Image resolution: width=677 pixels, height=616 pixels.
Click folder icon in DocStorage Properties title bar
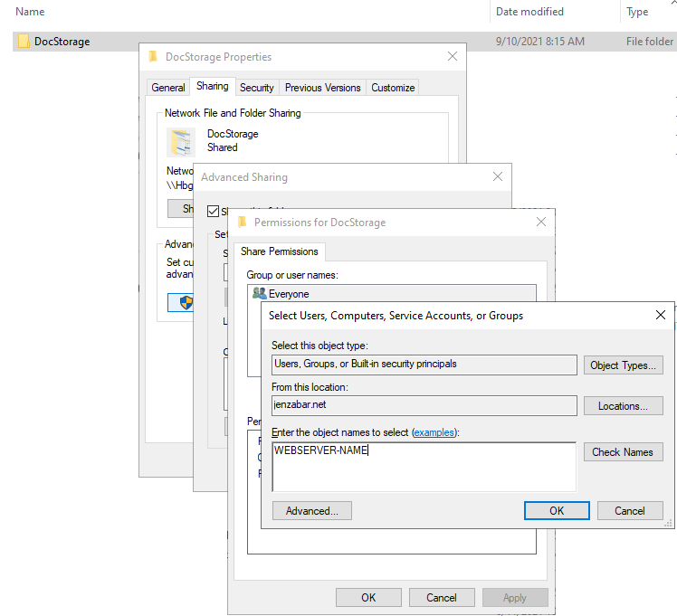click(x=153, y=57)
